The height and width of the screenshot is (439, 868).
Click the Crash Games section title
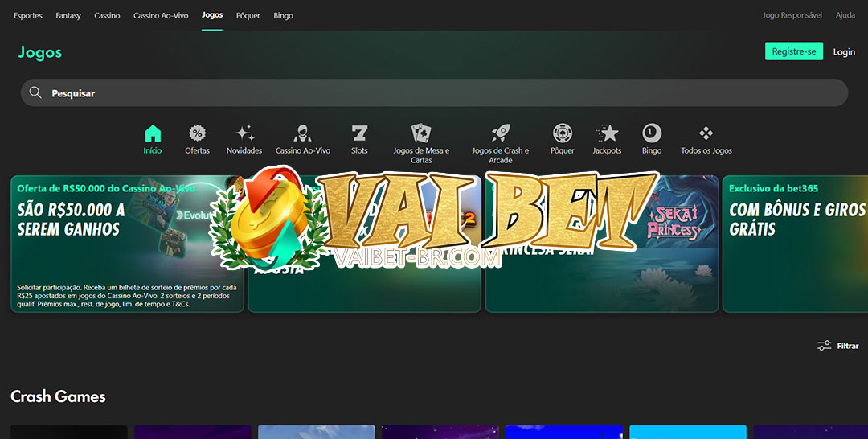(58, 396)
